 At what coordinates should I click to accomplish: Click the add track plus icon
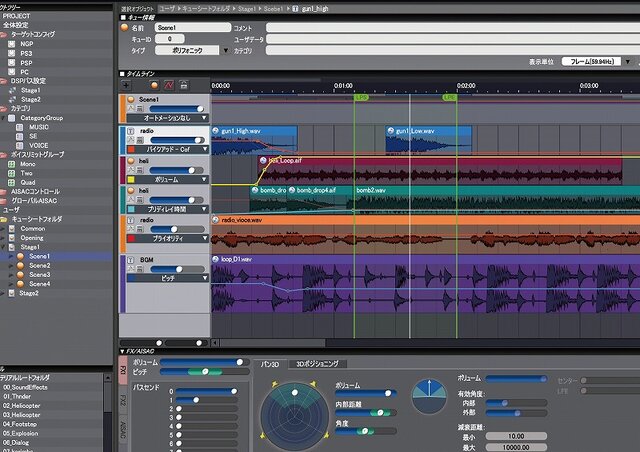tap(126, 85)
